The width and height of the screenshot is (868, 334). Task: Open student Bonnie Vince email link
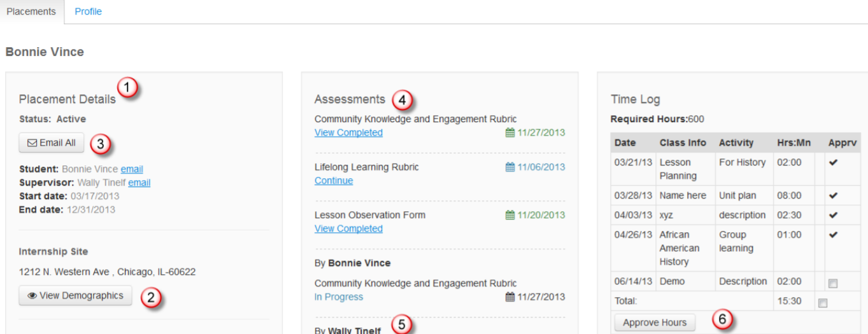132,169
